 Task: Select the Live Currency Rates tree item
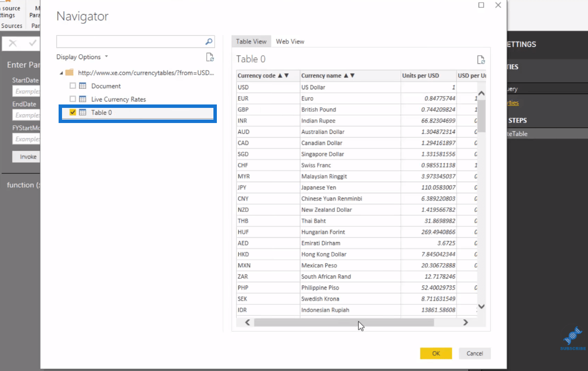coord(119,99)
